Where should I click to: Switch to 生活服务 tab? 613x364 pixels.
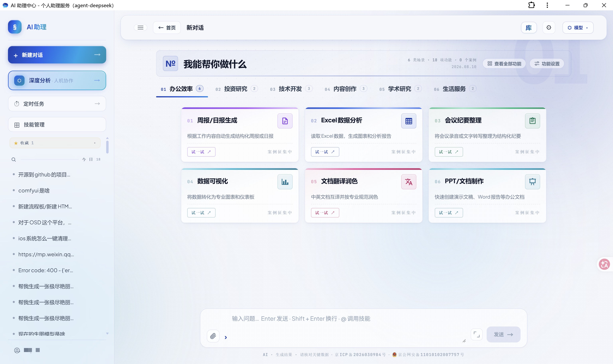pos(455,89)
